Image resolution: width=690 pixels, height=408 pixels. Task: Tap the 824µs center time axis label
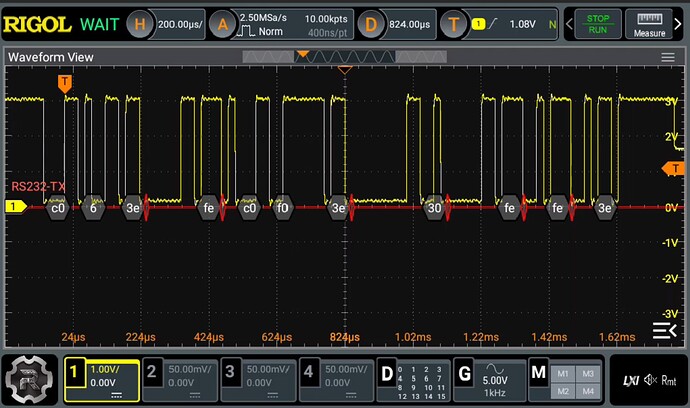pyautogui.click(x=345, y=337)
